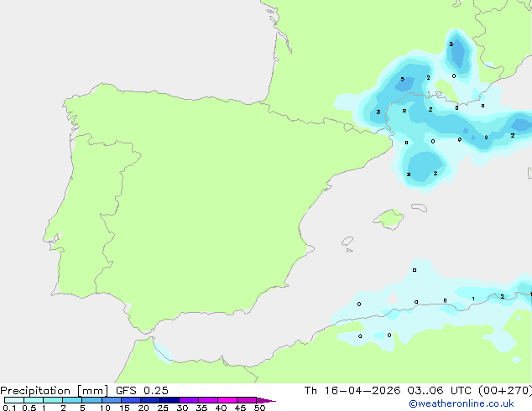Click Ibiza island outline on the map
The width and height of the screenshot is (532, 411).
coord(347,242)
